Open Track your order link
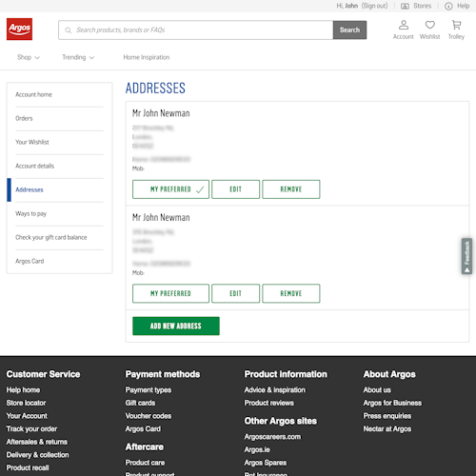This screenshot has width=476, height=476. pos(31,429)
